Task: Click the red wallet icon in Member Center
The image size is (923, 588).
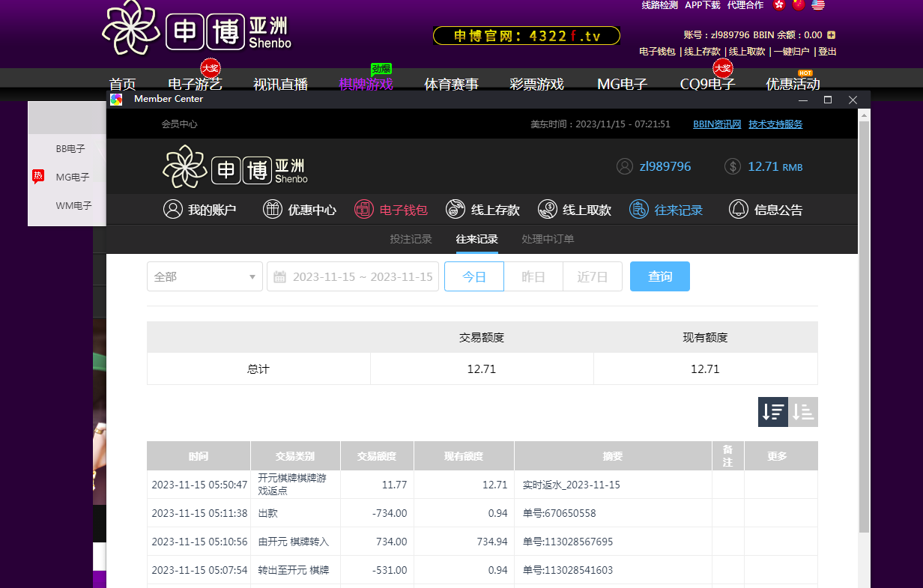Action: tap(364, 210)
